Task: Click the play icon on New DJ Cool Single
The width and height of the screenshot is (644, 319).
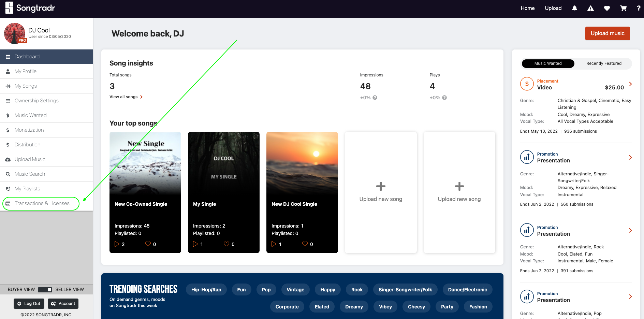Action: click(274, 244)
